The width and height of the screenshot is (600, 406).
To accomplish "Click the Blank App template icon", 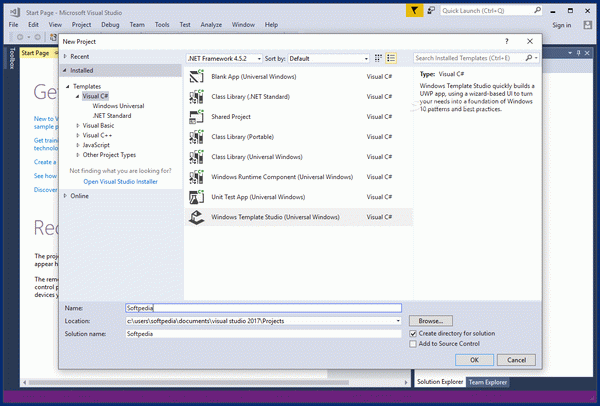I will click(197, 77).
